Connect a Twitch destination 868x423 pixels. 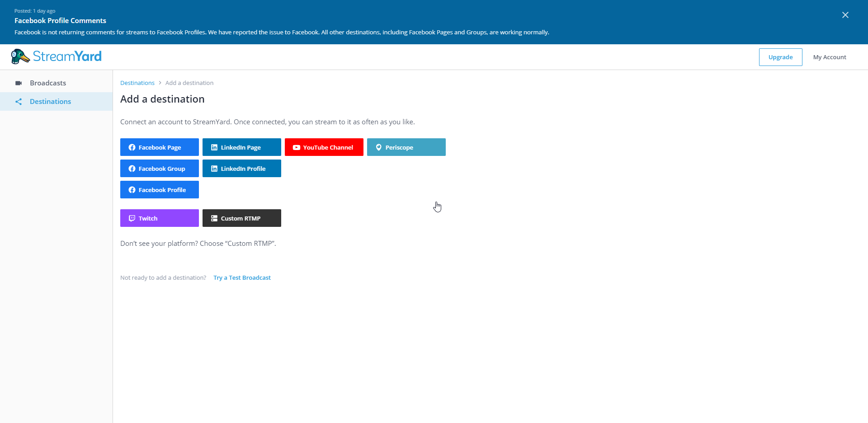pos(160,218)
